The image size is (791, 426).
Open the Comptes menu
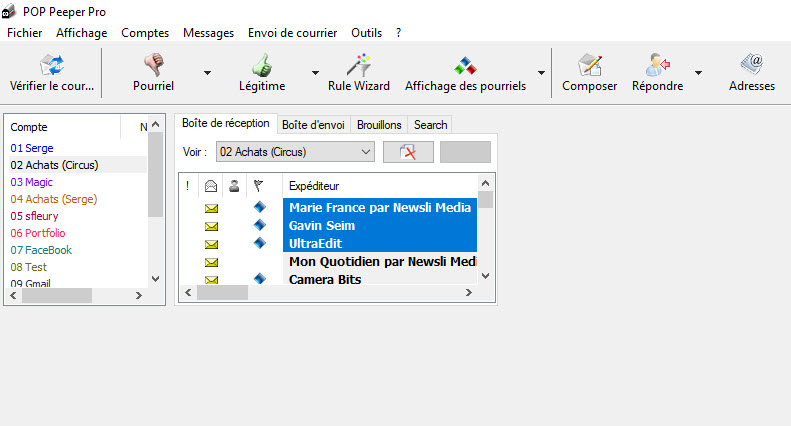145,33
